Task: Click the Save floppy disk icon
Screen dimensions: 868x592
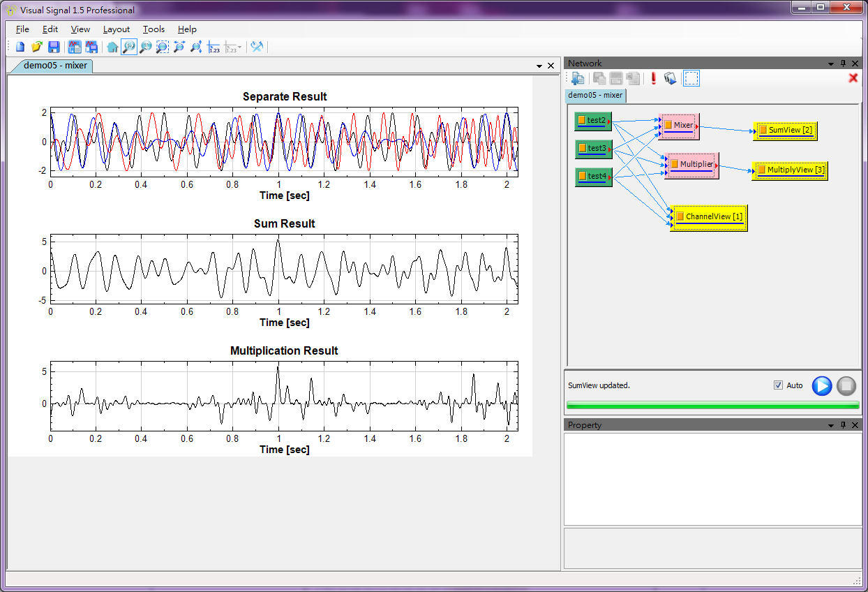Action: coord(54,47)
